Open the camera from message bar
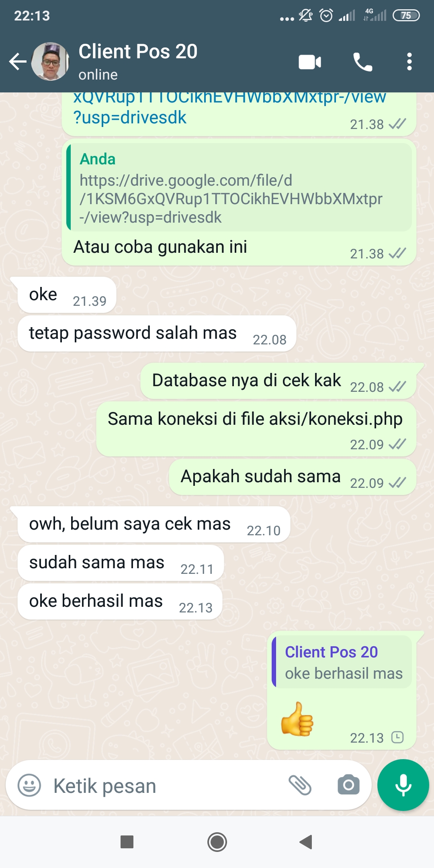 [348, 785]
